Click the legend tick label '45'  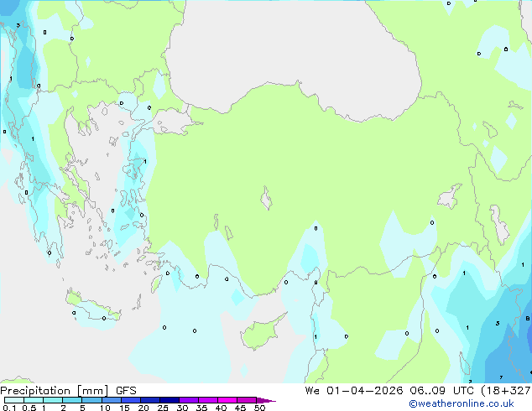240,408
